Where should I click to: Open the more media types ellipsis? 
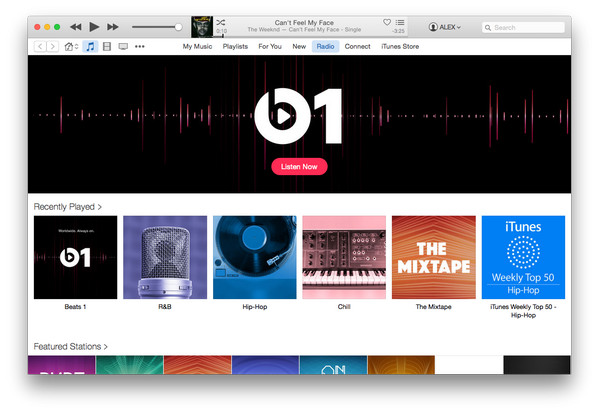[140, 47]
